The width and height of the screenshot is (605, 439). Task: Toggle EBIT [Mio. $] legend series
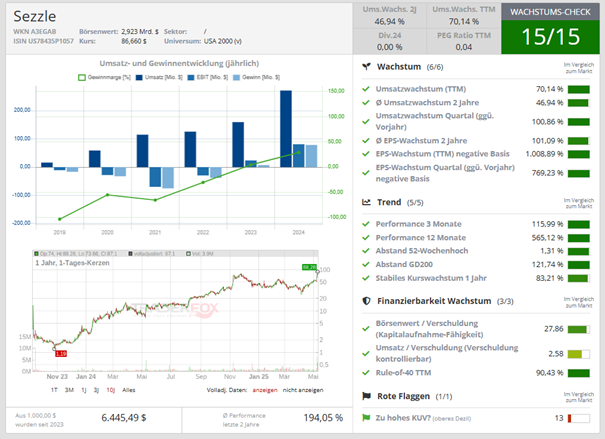tap(208, 78)
